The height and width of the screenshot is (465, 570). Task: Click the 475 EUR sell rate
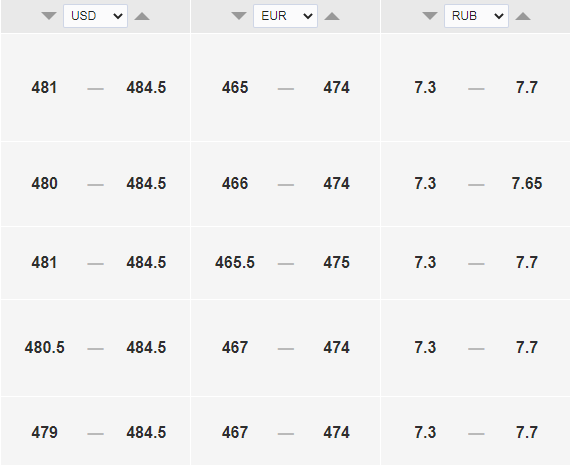pos(336,262)
